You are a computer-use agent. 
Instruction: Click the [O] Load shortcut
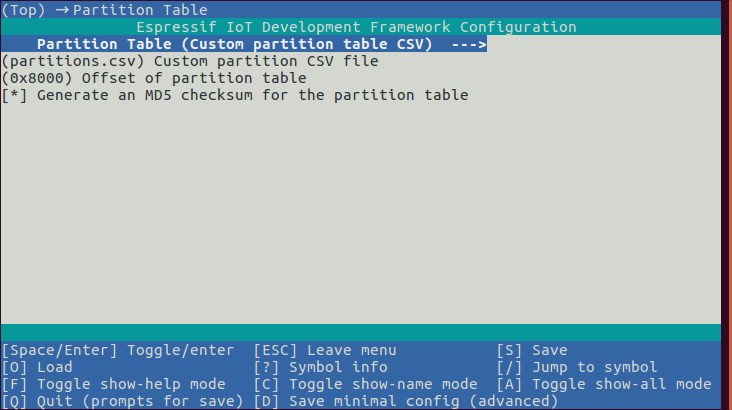pyautogui.click(x=37, y=367)
